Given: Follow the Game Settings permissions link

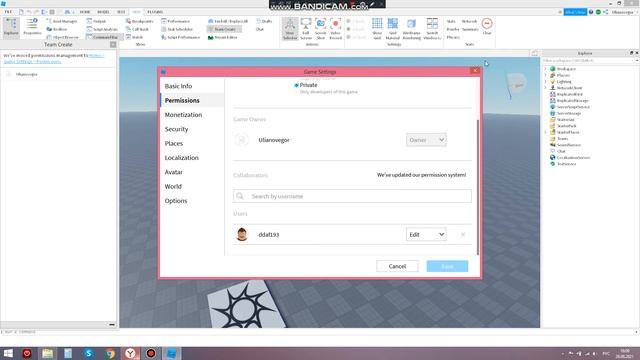Looking at the screenshot, I should [x=54, y=58].
